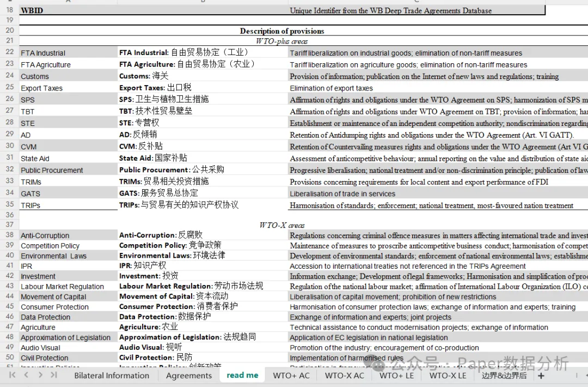The image size is (588, 387).
Task: Go to previous sheet arrow
Action: click(26, 374)
